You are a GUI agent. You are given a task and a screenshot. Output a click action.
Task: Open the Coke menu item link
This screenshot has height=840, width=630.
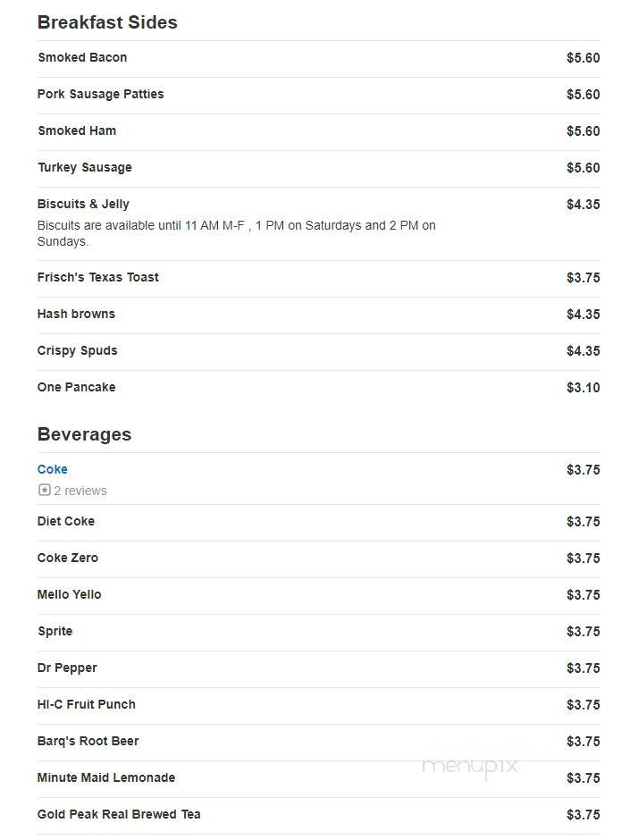(x=53, y=469)
